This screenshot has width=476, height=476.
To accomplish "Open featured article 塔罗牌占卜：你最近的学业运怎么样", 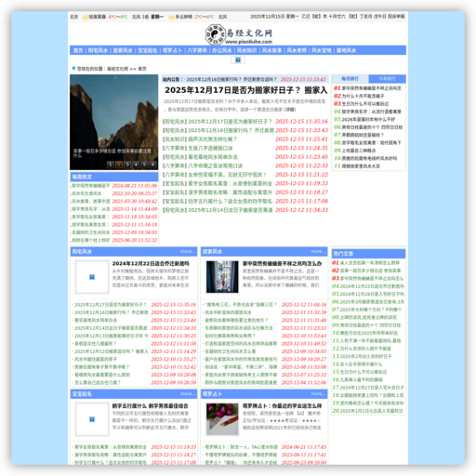I will point(282,406).
